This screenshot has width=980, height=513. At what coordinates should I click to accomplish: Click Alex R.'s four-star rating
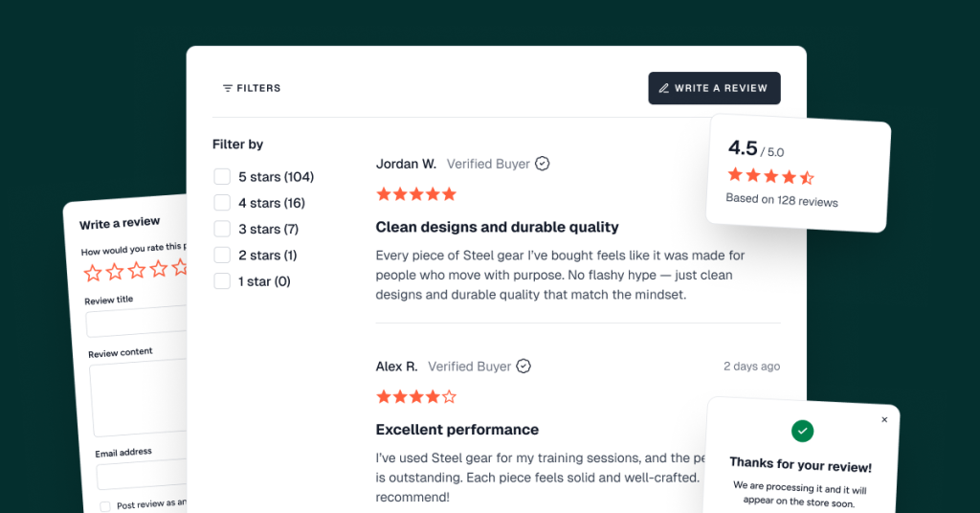(x=416, y=397)
